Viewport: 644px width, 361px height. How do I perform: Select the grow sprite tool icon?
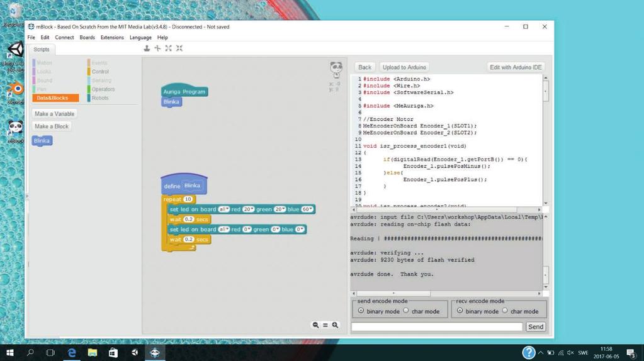[x=168, y=48]
